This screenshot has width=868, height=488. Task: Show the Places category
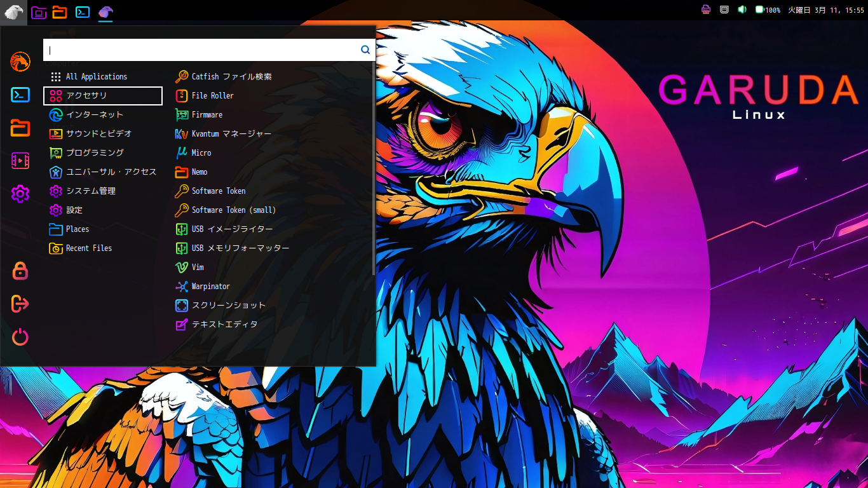[x=103, y=229]
